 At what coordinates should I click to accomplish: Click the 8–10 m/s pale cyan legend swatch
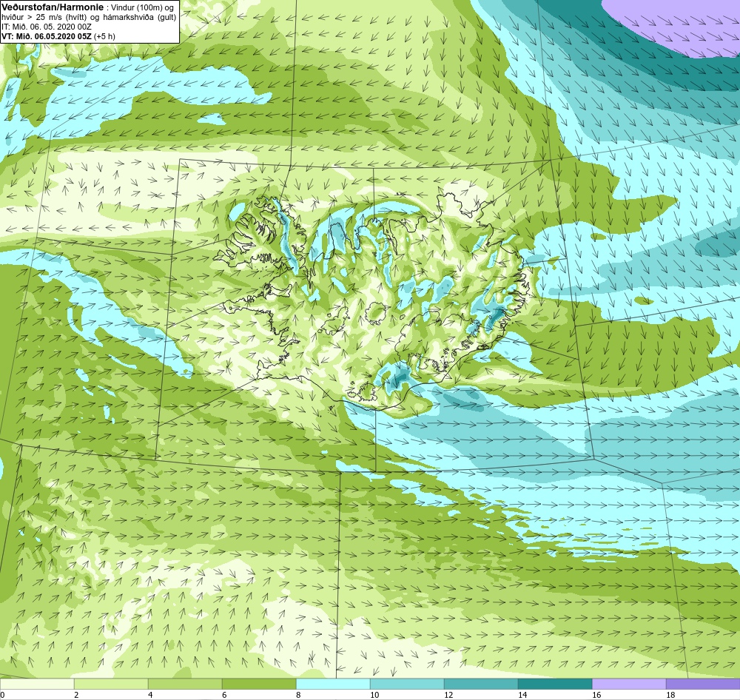coord(333,684)
